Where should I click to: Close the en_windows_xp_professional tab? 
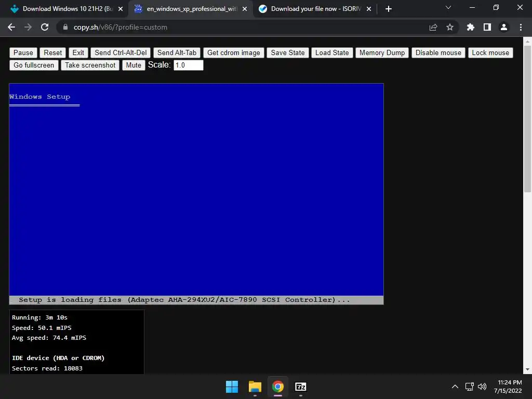point(245,9)
